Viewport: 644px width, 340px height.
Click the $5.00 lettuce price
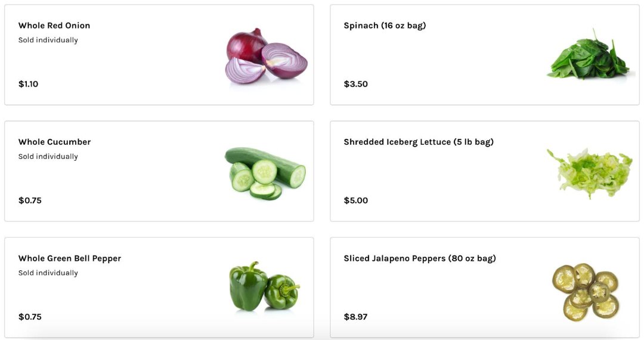pos(356,200)
